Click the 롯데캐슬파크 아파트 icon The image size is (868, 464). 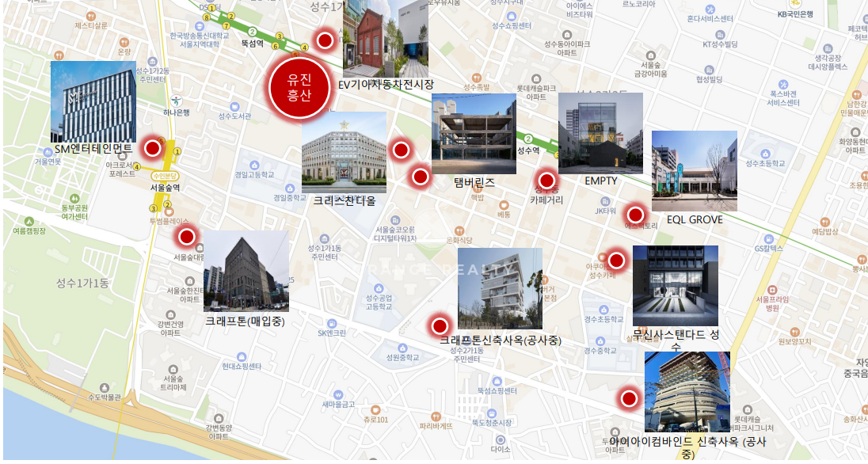(x=536, y=78)
